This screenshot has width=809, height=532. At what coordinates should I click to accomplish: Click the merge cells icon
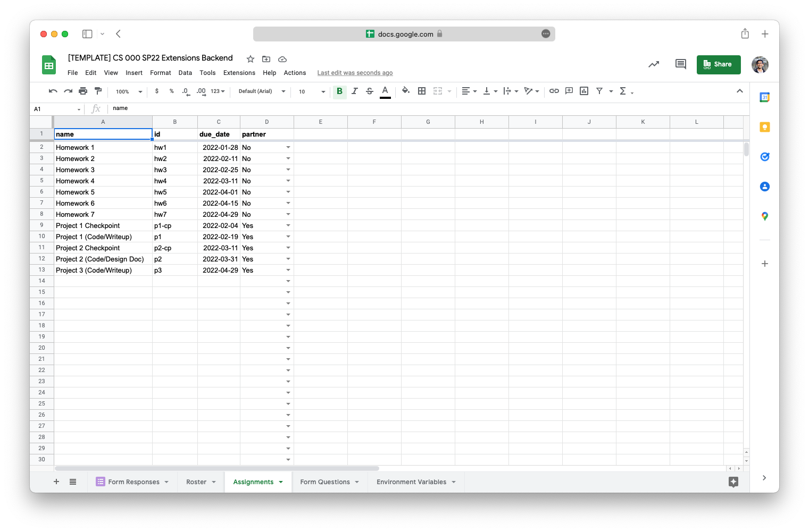[x=438, y=91]
